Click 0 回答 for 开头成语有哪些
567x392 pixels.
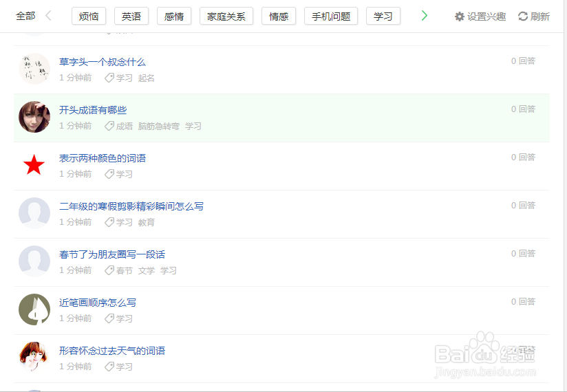(x=523, y=109)
